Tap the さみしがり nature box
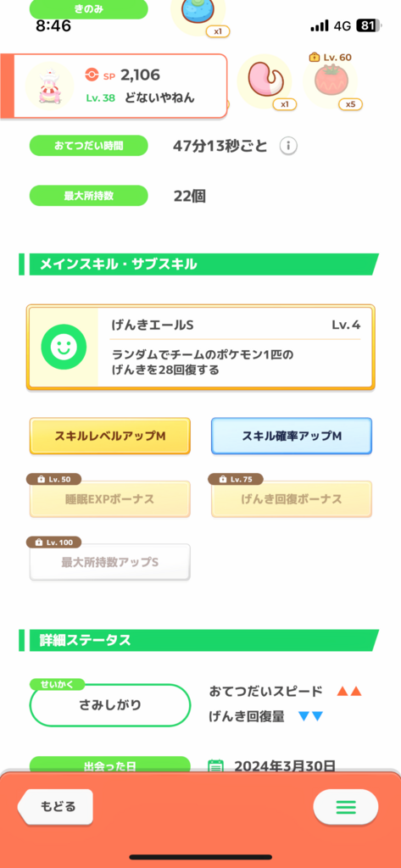 point(109,705)
